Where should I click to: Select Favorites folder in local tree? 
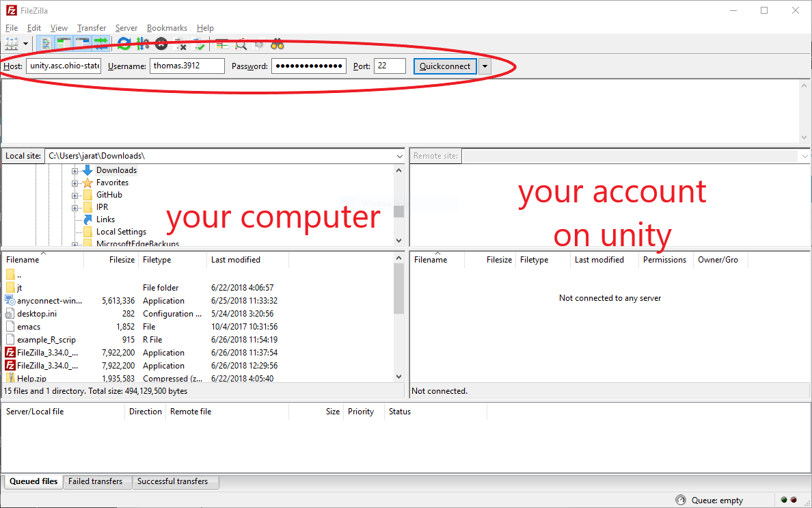coord(112,183)
